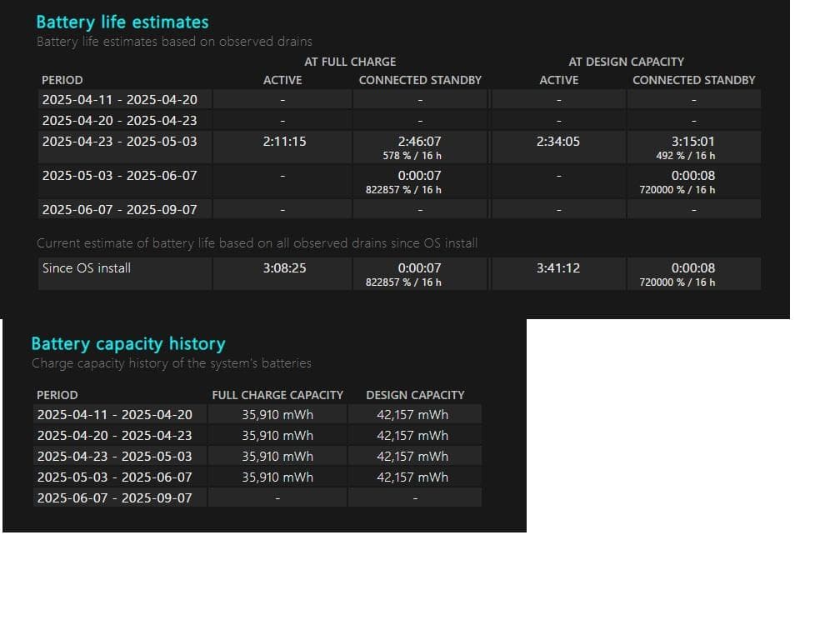Click the 3:08:25 since OS install value
The height and width of the screenshot is (630, 840).
(x=283, y=268)
